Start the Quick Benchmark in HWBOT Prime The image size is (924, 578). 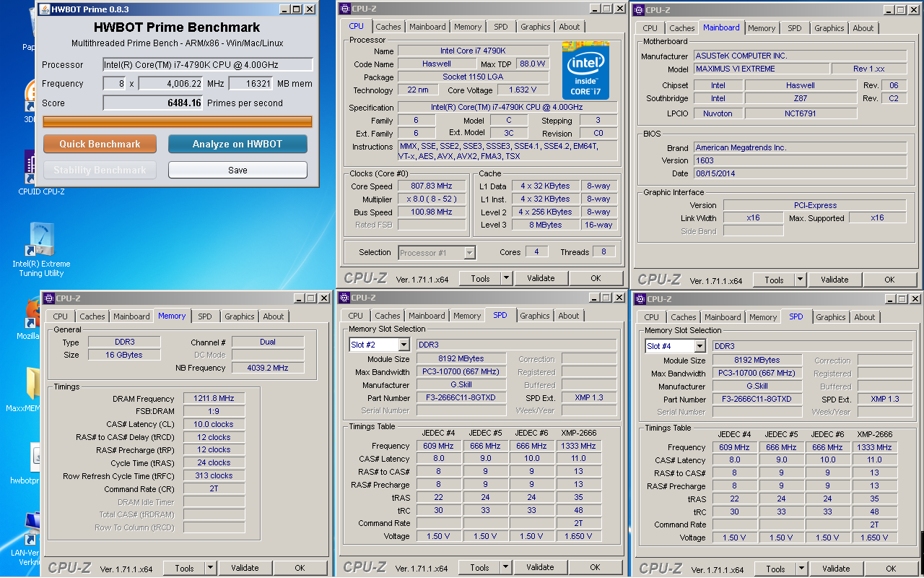point(100,144)
